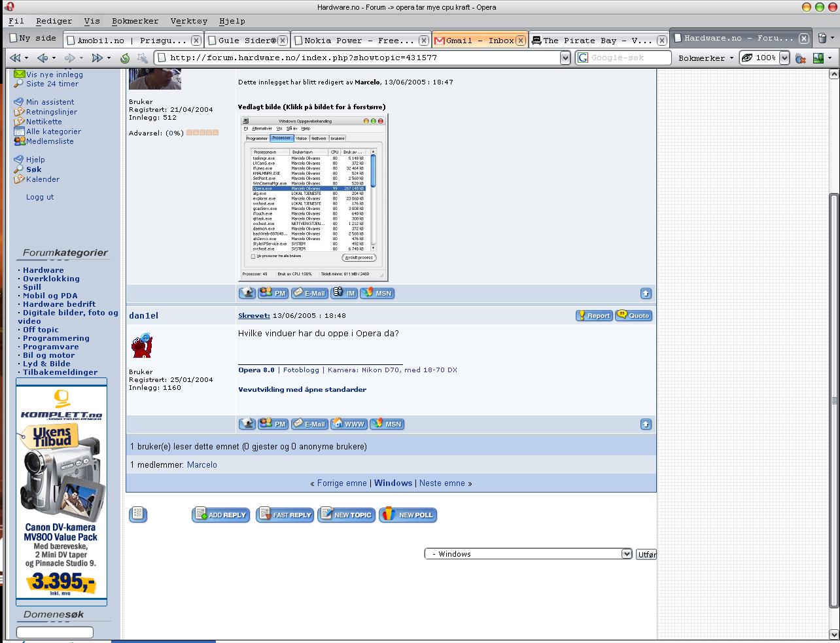The image size is (840, 643).
Task: Open the closed tabs trash can icon
Action: tap(822, 38)
